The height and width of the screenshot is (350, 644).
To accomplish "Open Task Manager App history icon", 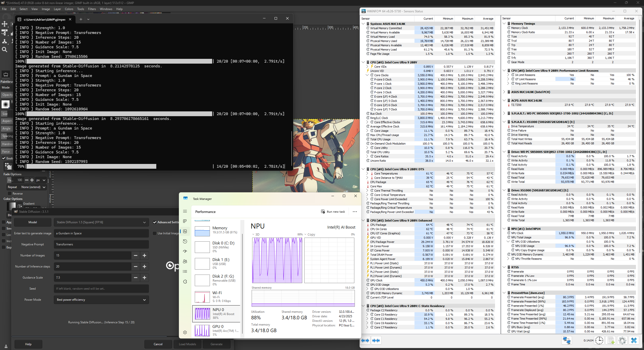I will click(x=185, y=241).
